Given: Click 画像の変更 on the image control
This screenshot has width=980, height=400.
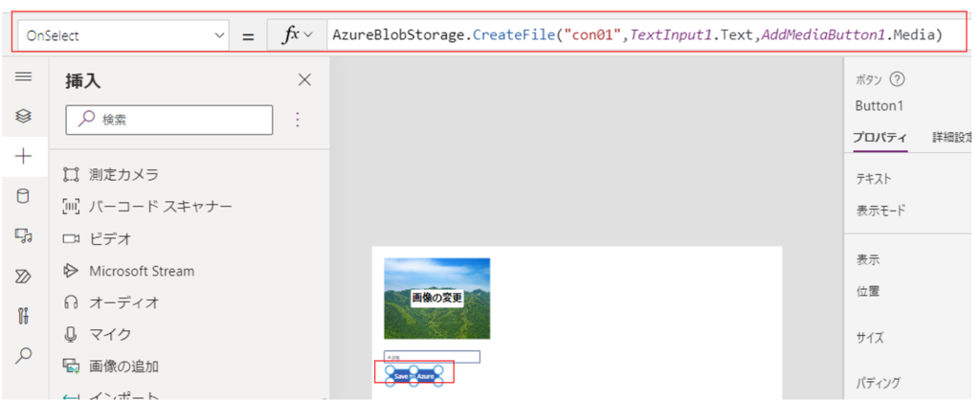Looking at the screenshot, I should (x=436, y=298).
